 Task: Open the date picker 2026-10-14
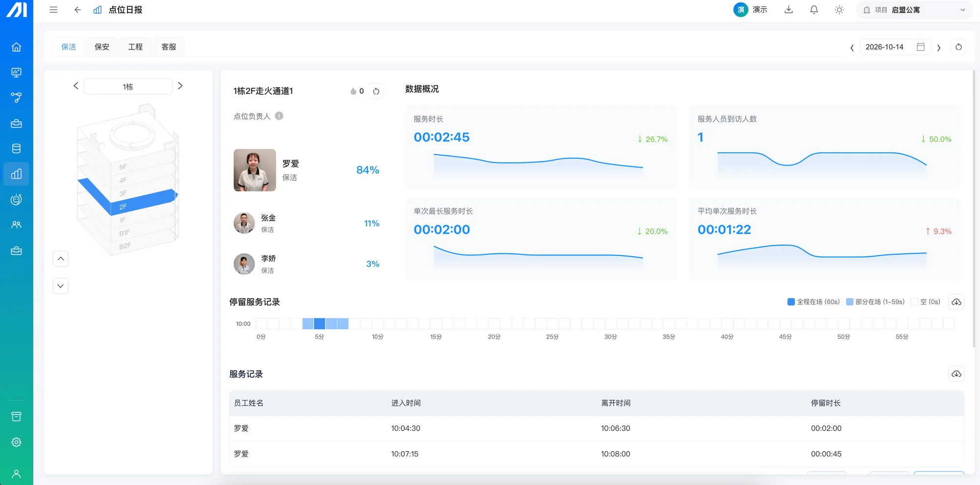point(895,47)
